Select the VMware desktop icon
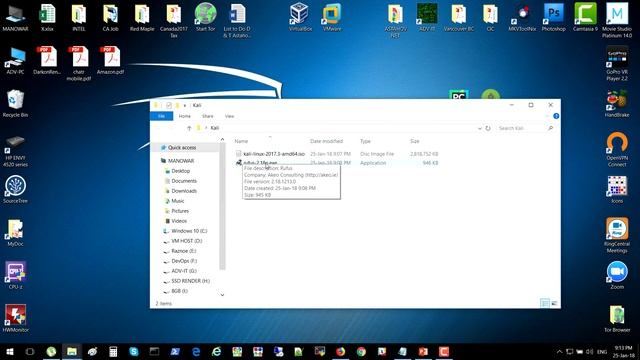The height and width of the screenshot is (360, 640). (332, 17)
